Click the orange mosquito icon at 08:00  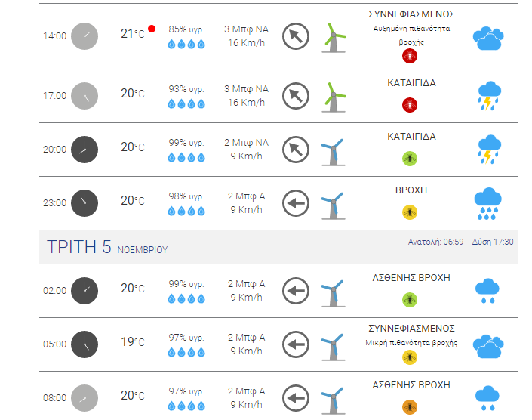coord(410,407)
